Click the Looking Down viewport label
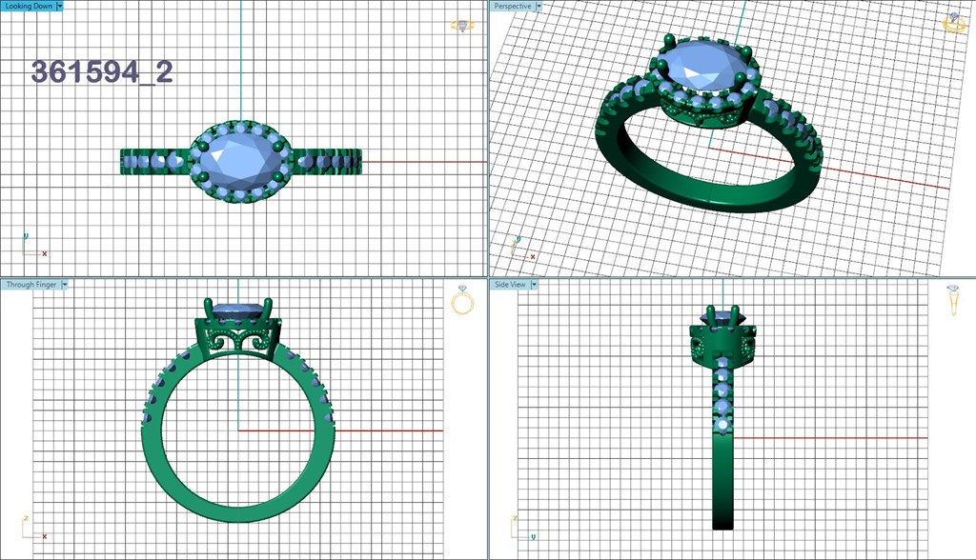The image size is (976, 560). coord(29,6)
